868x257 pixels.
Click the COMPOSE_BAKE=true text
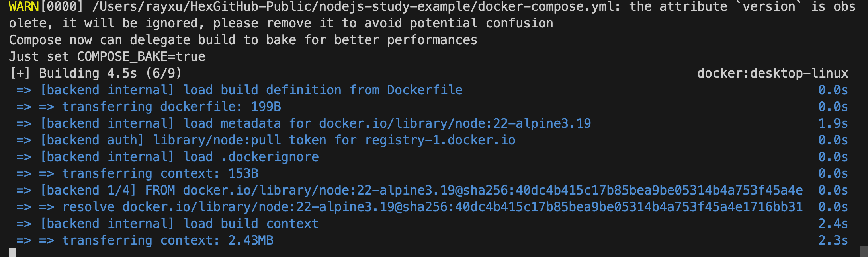[141, 57]
